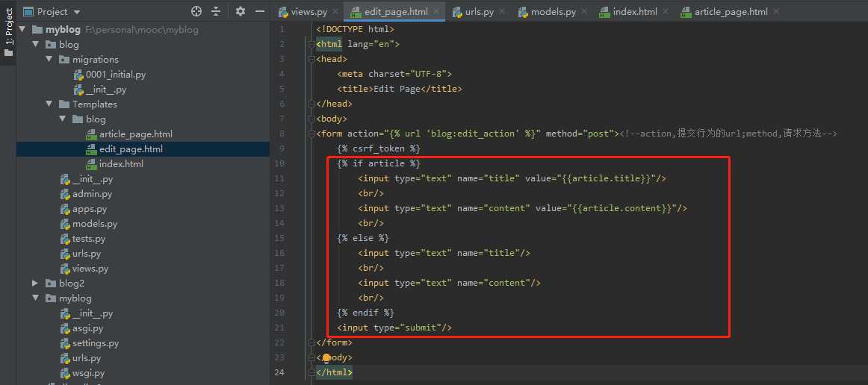Viewport: 868px width, 385px height.
Task: Close the models.py tab
Action: coord(585,12)
